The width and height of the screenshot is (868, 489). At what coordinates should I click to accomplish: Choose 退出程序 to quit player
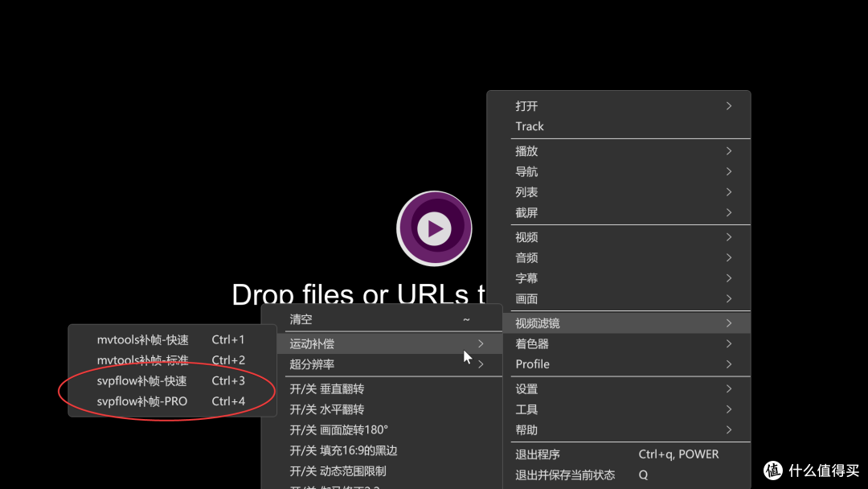626,454
